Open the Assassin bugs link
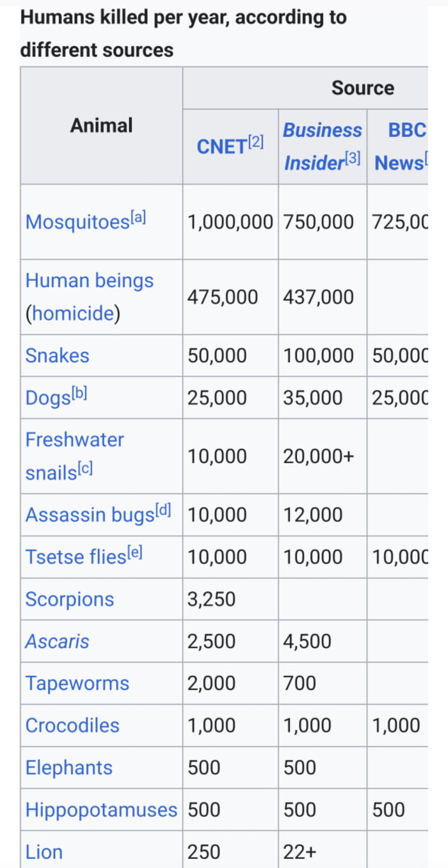The height and width of the screenshot is (868, 448). pyautogui.click(x=89, y=515)
